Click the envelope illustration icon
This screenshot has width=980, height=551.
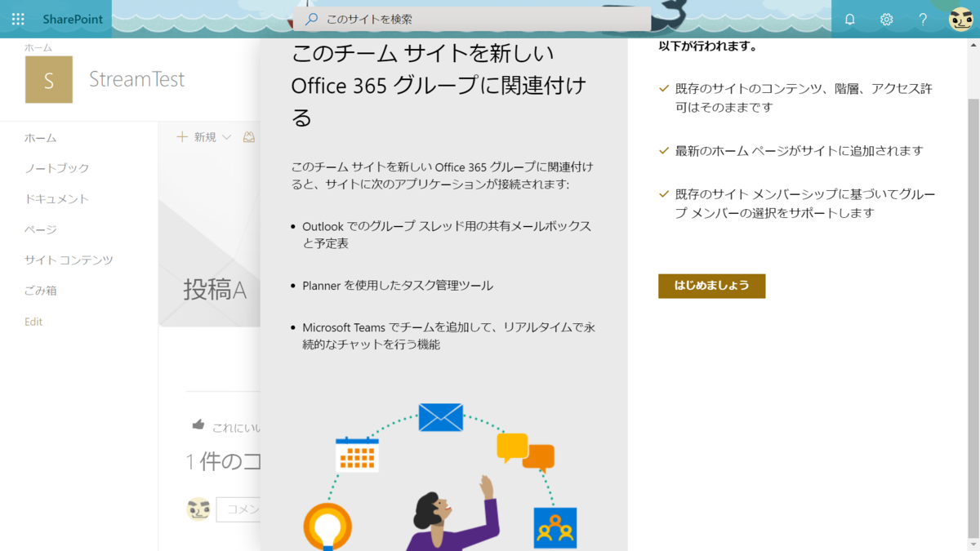click(441, 417)
